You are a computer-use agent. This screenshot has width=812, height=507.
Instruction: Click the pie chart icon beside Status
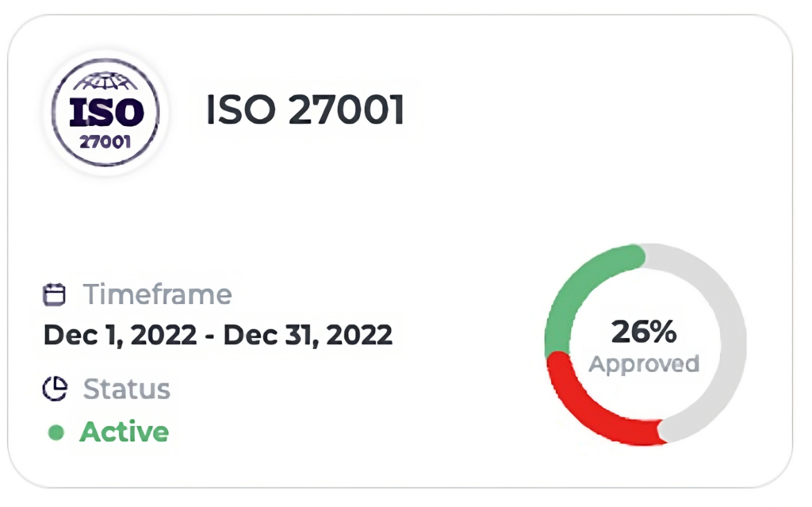pos(53,389)
